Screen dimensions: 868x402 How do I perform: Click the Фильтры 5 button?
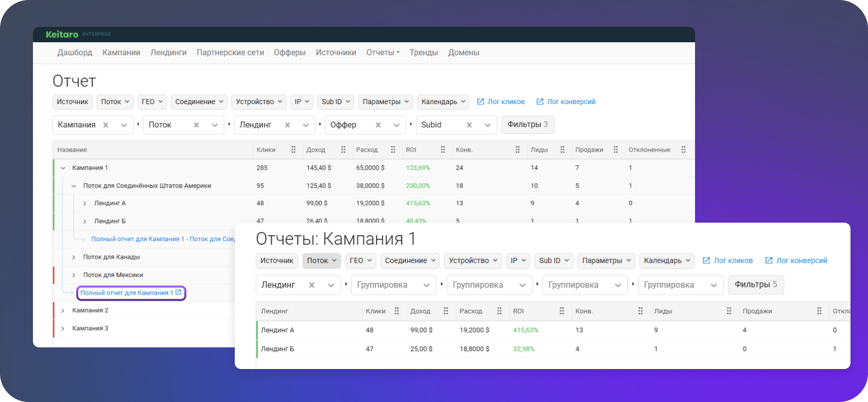(756, 284)
